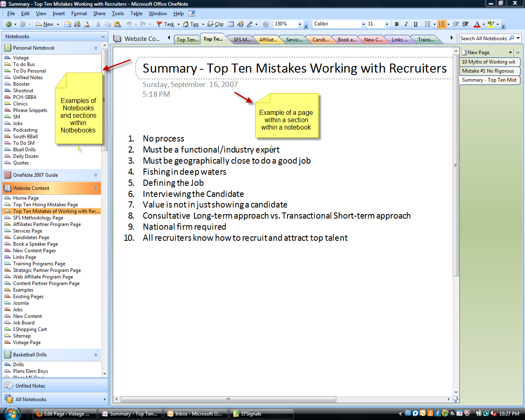Open the Unfiled Notes button
Screen dimensions: 525x420
coord(30,386)
